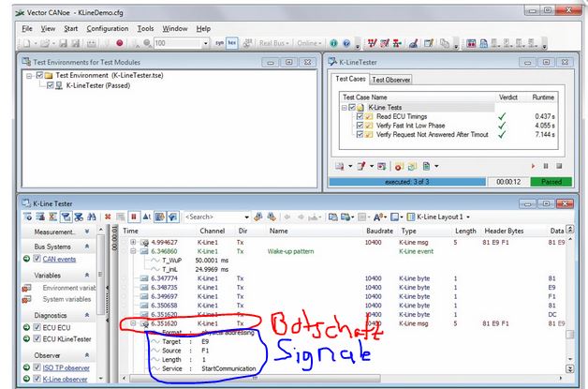Viewport: 588px width, 389px height.
Task: Click the red run test arrow in K-LineTester
Action: tap(534, 166)
